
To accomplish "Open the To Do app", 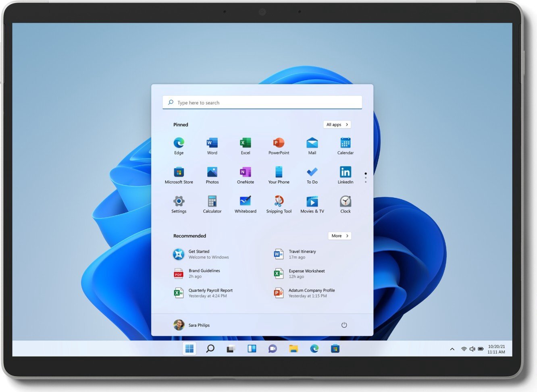I will [312, 175].
